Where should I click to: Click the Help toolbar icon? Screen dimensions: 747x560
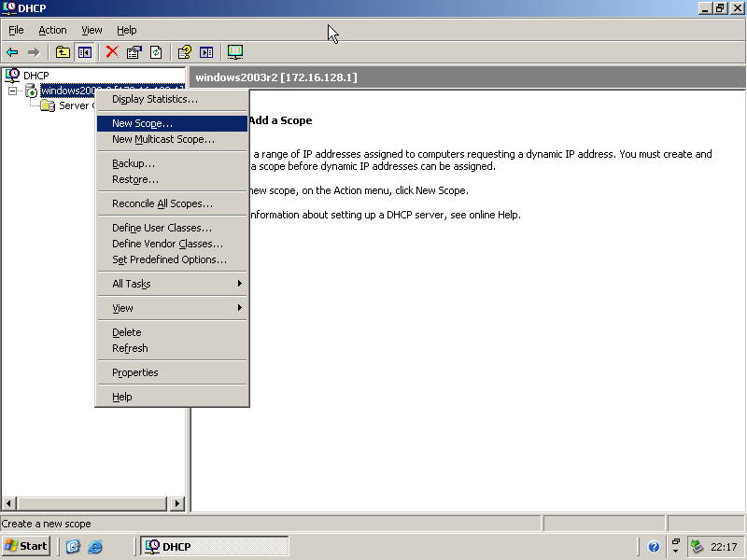185,52
